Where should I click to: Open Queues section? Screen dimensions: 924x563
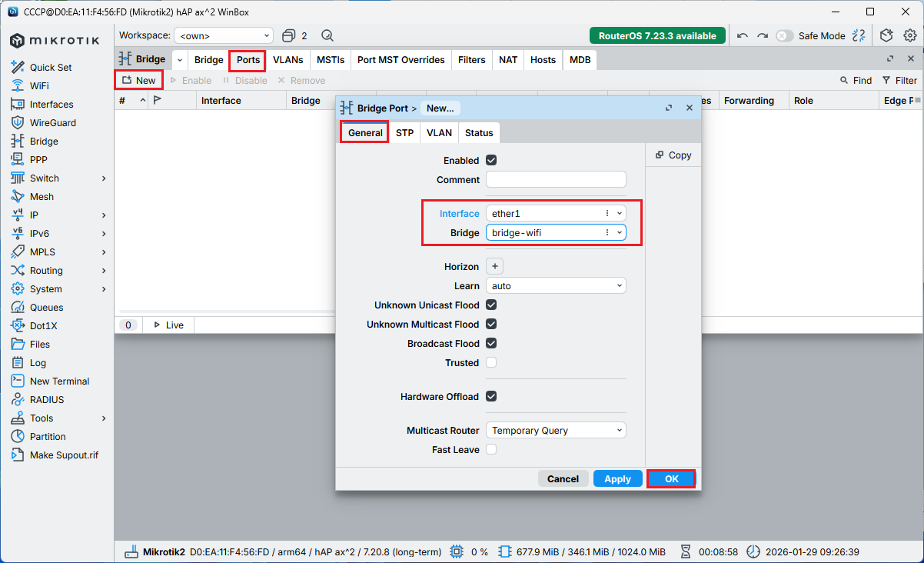pyautogui.click(x=46, y=307)
